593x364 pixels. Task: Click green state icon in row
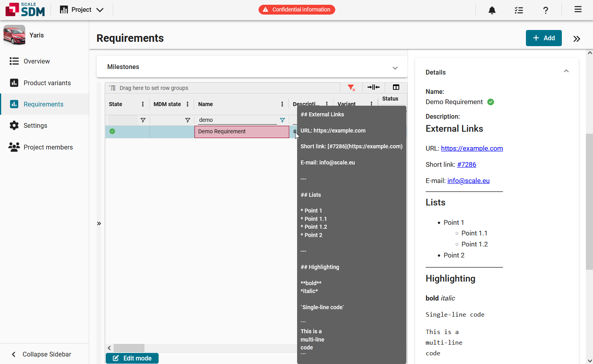coord(112,131)
